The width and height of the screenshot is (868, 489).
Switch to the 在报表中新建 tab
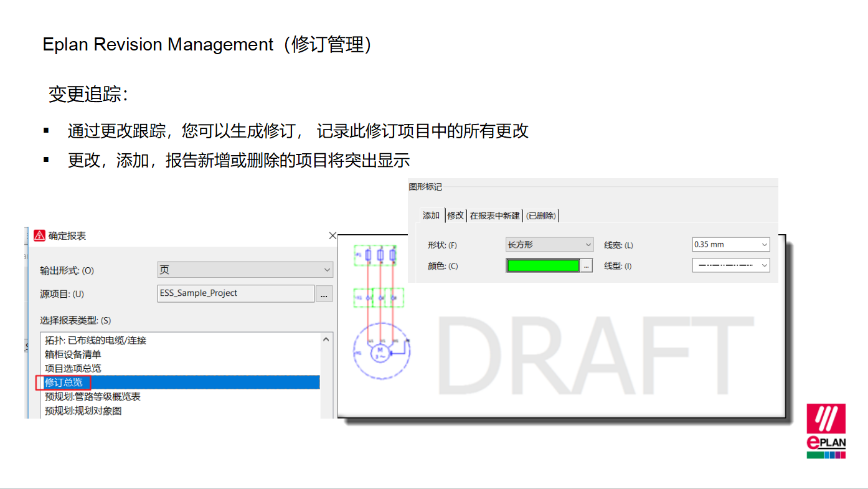pos(494,216)
